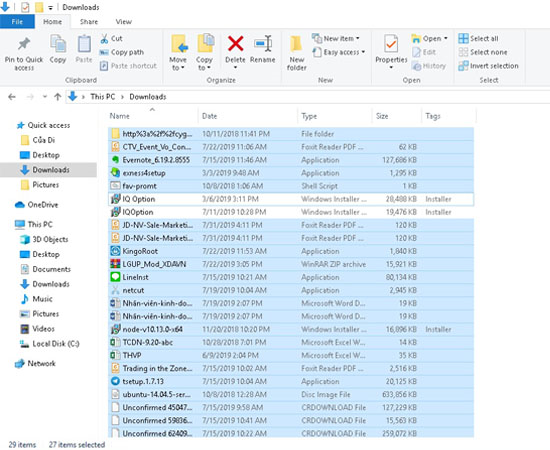This screenshot has width=550, height=450.
Task: Expand the Properties dropdown arrow
Action: click(x=391, y=67)
